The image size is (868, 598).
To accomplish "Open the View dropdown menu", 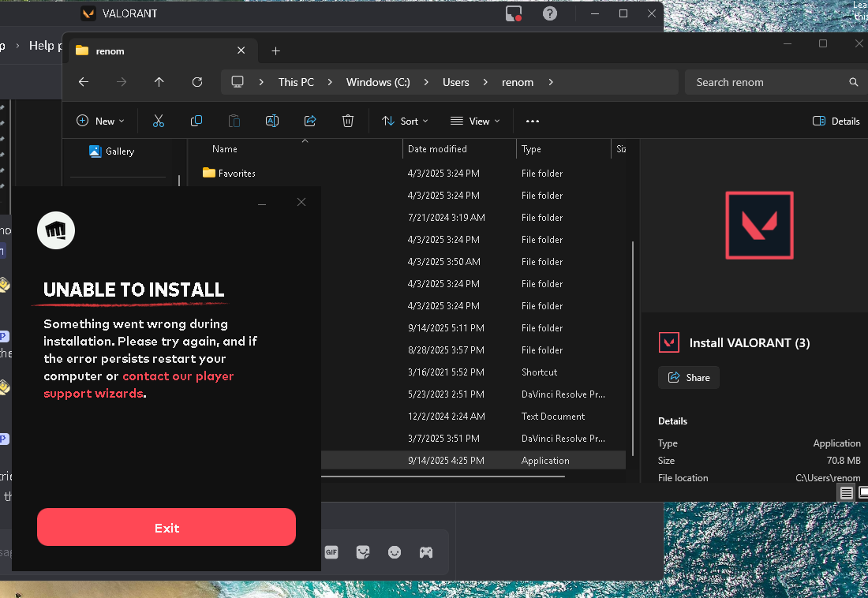I will (475, 121).
